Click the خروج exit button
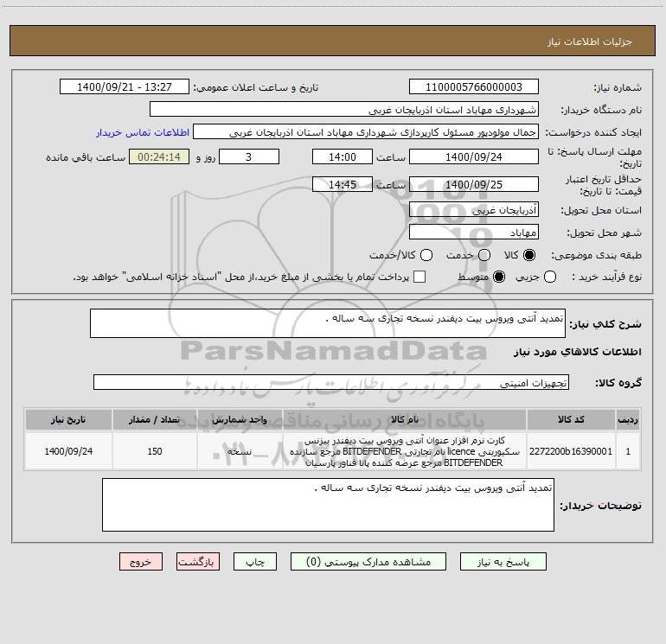The image size is (666, 644). tap(141, 562)
